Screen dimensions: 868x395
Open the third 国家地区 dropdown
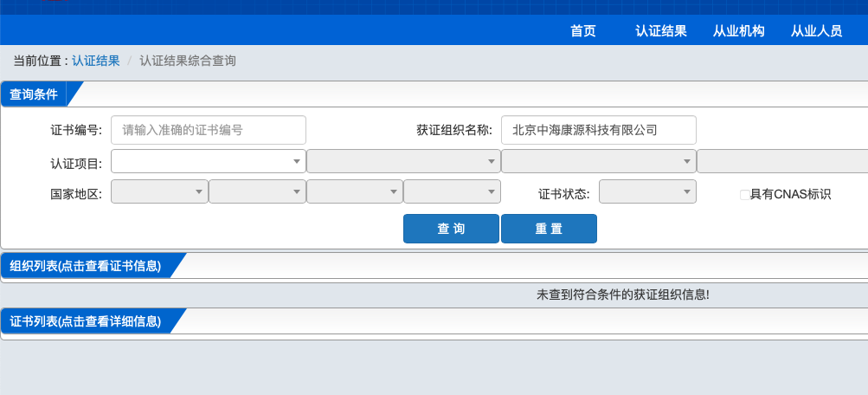[x=355, y=191]
